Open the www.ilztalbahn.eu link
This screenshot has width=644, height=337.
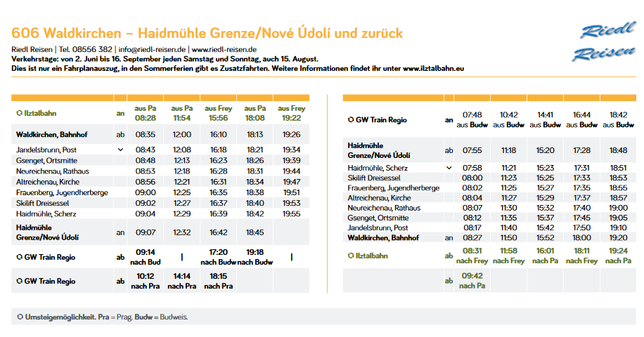point(433,69)
